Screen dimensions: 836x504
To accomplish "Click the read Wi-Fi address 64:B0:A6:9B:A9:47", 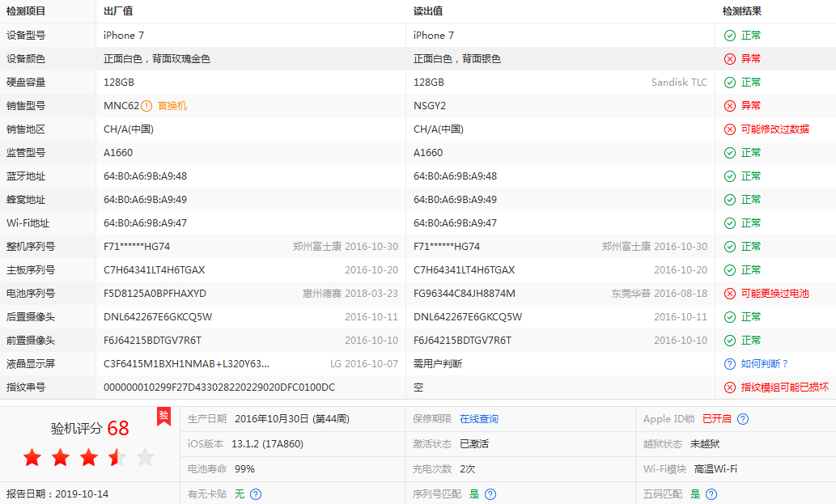I will 455,223.
